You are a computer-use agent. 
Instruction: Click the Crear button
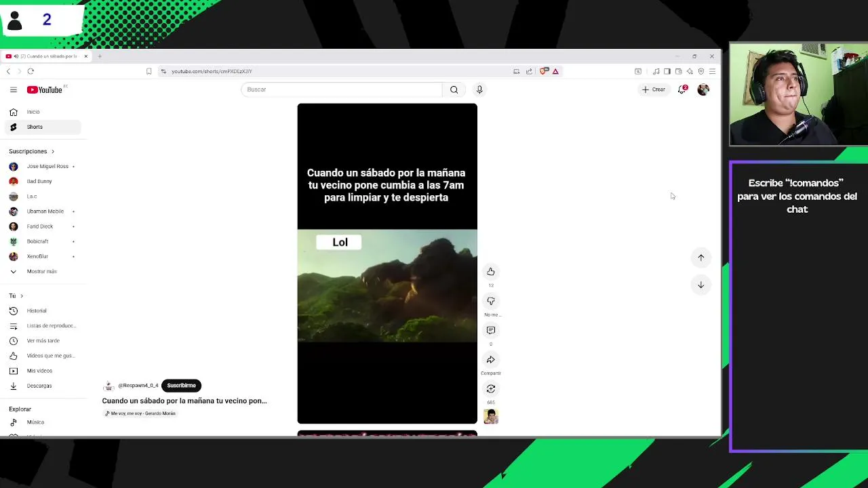pyautogui.click(x=654, y=89)
